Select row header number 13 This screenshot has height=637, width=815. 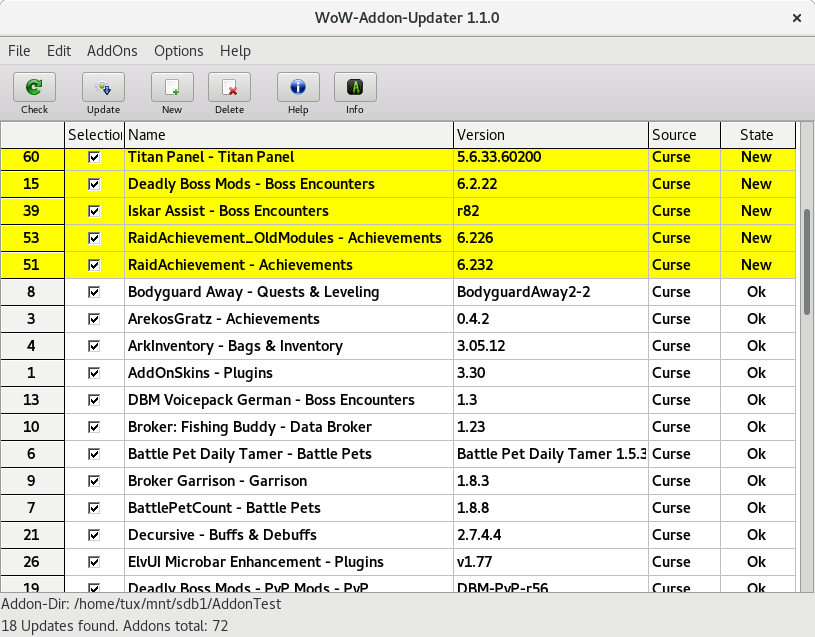32,400
